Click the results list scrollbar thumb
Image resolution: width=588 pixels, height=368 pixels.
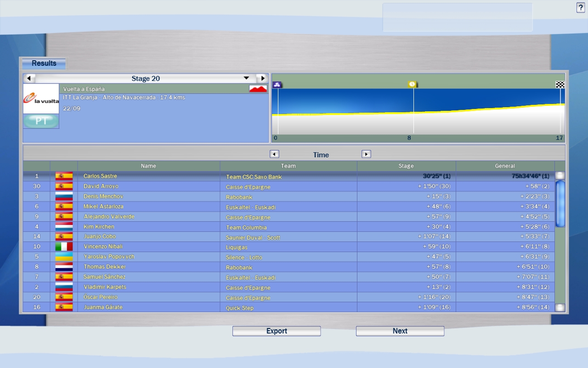coord(560,204)
